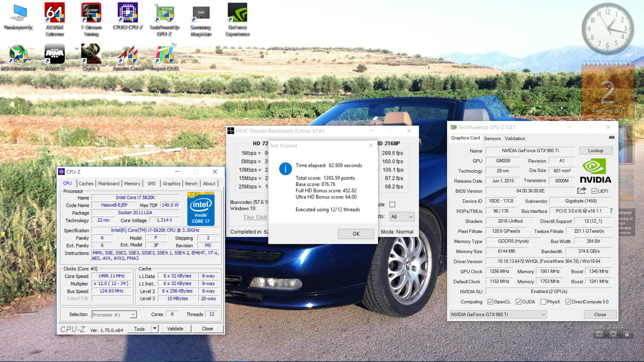Screen dimensions: 644x362
Task: Toggle the partly hidden checkbox in HEVC Benchmark
Action: click(392, 204)
